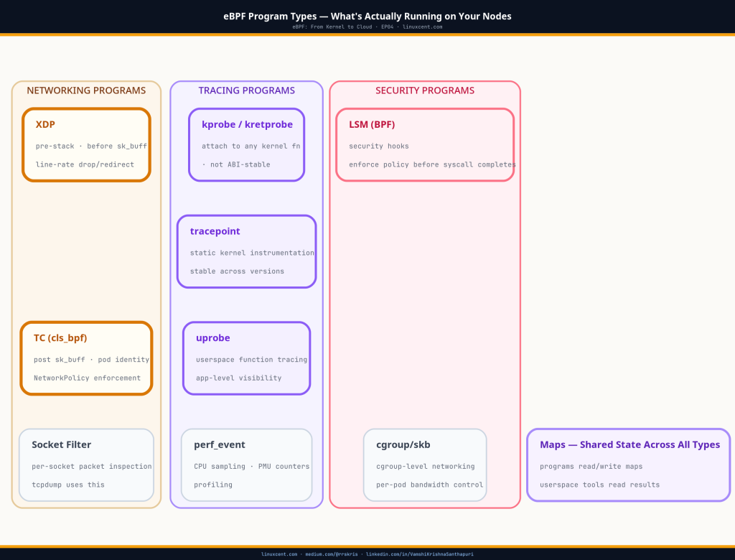The width and height of the screenshot is (735, 560).
Task: Click the SECURITY PROGRAMS column heading
Action: coord(425,90)
